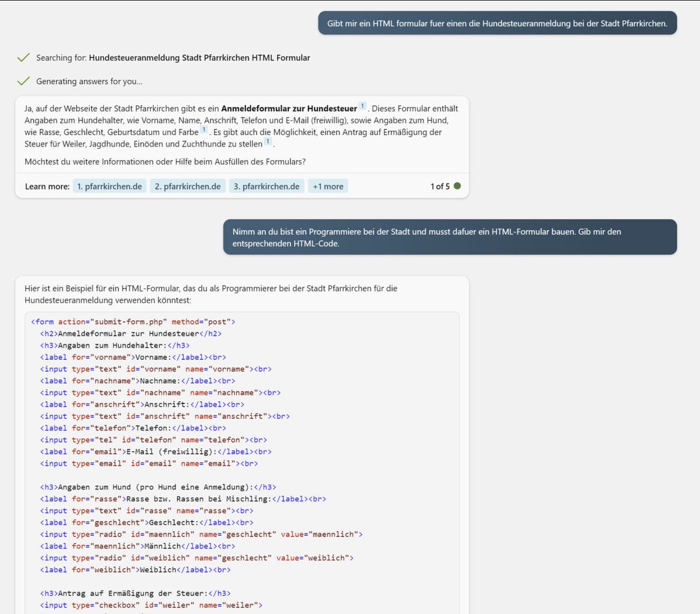Expand the +1 more sources chip
This screenshot has height=614, width=700.
tap(328, 187)
